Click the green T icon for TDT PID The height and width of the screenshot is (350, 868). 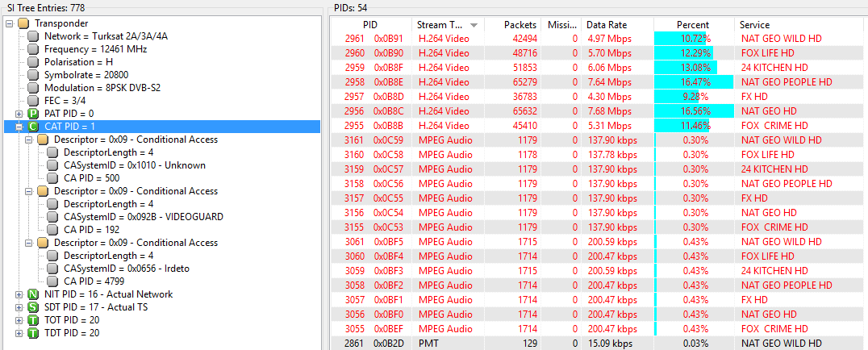pyautogui.click(x=33, y=333)
